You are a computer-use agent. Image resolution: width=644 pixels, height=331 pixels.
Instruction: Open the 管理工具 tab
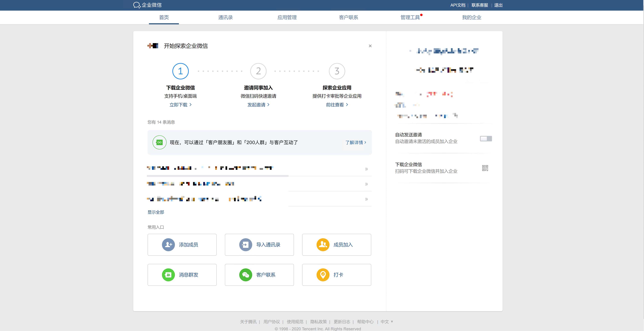(x=410, y=17)
